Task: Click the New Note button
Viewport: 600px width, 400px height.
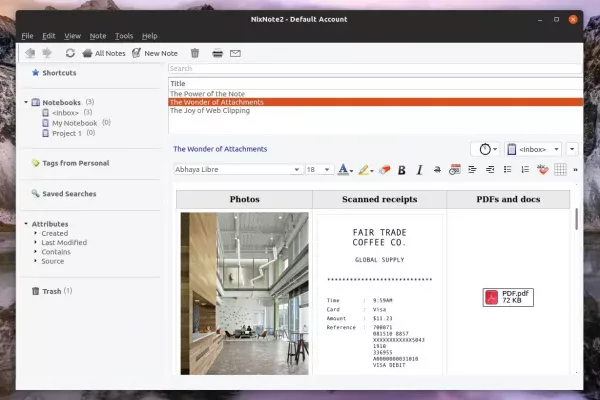Action: pos(154,53)
